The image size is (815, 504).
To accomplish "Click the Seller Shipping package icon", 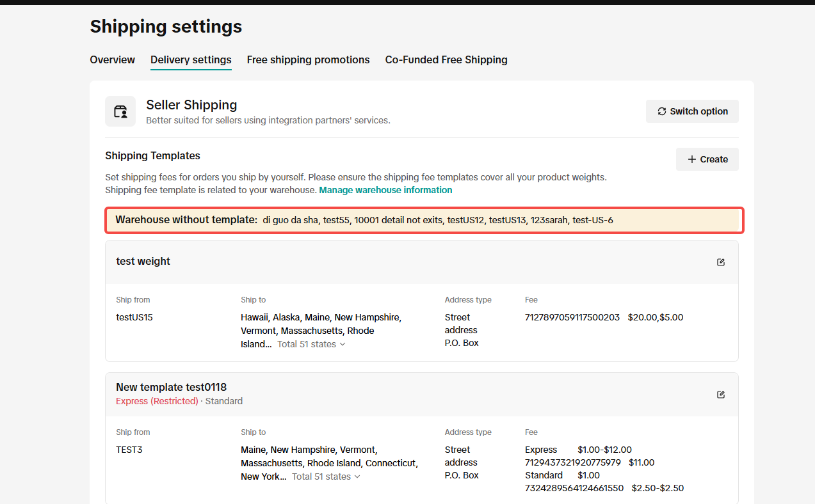I will click(x=120, y=111).
